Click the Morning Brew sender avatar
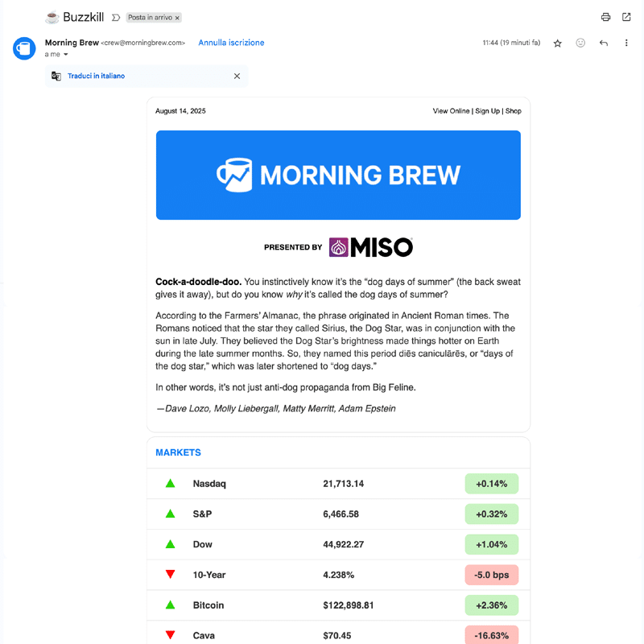This screenshot has height=644, width=644. click(24, 48)
